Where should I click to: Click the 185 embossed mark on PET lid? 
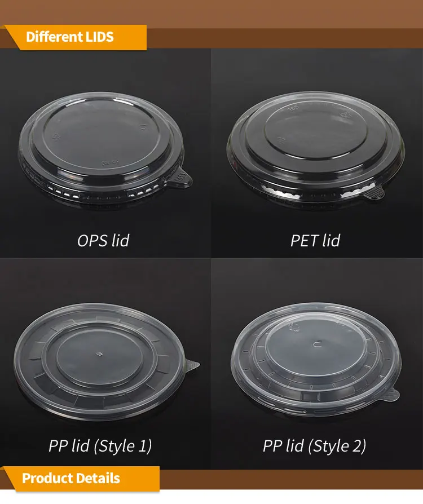coord(293,108)
